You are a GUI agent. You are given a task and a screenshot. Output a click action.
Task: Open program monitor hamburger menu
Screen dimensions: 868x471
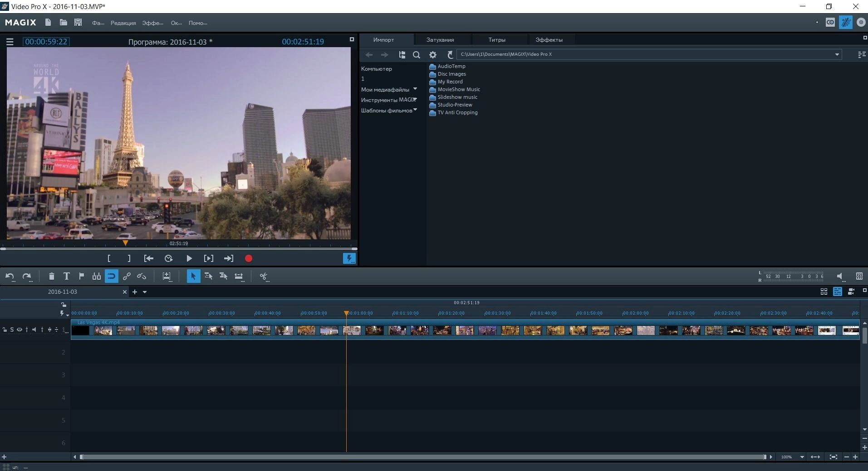tap(10, 42)
